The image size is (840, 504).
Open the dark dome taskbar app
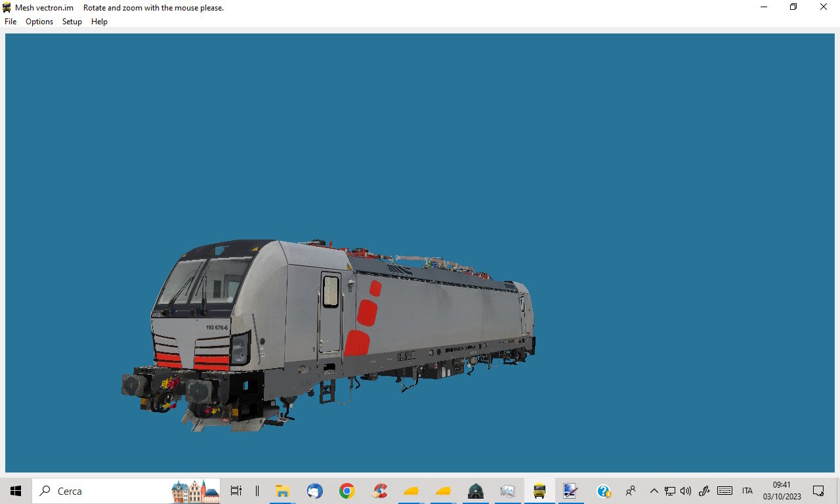pos(476,491)
